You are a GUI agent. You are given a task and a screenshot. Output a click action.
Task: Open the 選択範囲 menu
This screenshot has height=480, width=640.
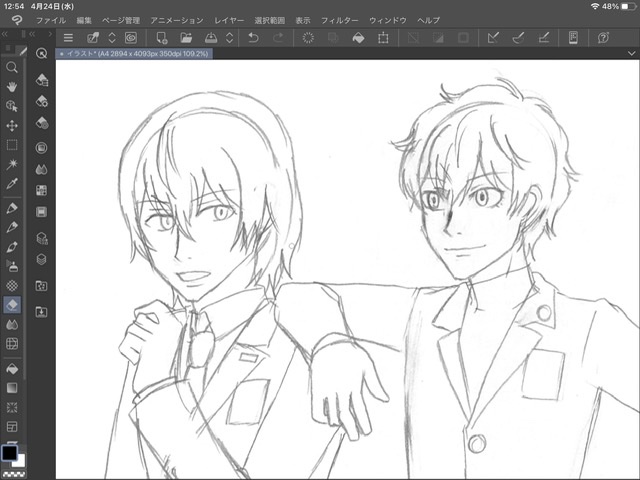click(269, 20)
